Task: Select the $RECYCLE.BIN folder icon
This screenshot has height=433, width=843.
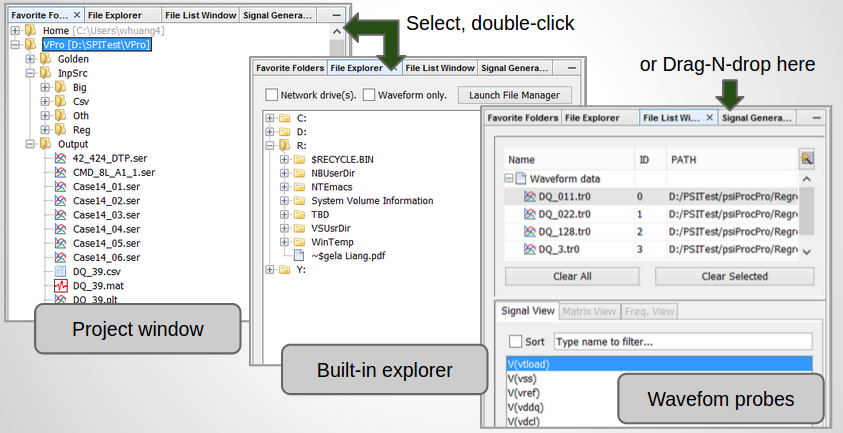Action: [300, 159]
